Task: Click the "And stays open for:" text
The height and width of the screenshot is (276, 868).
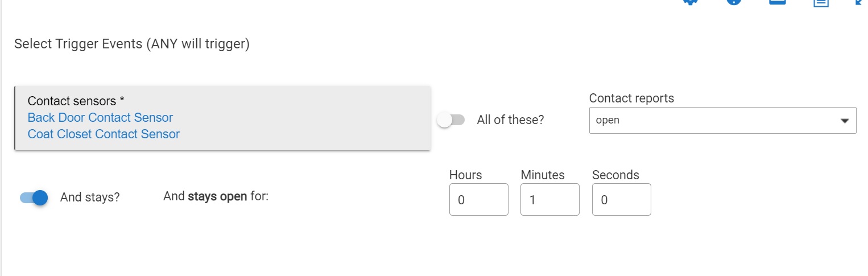Action: click(216, 197)
